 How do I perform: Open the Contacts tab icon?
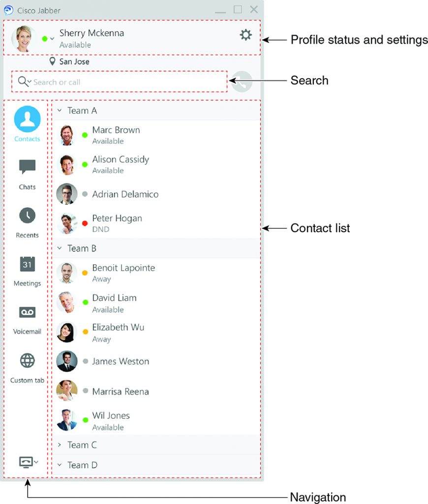point(28,119)
